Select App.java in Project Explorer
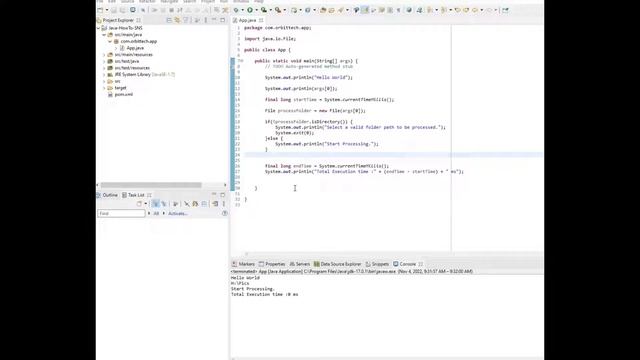The height and width of the screenshot is (360, 640). 135,48
